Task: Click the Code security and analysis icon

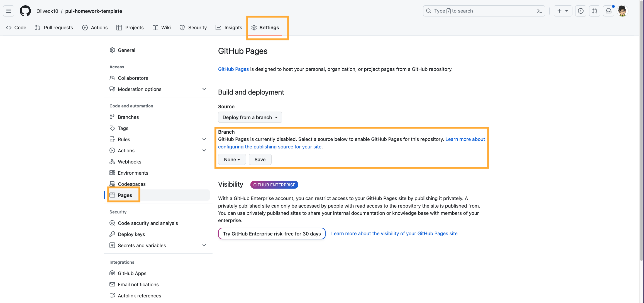Action: (x=112, y=223)
